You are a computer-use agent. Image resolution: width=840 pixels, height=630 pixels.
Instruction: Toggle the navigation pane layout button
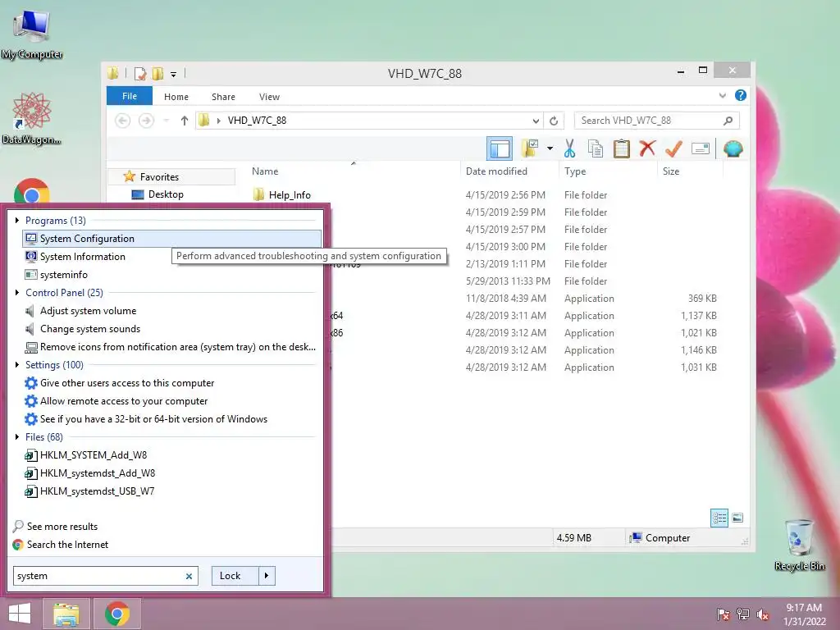tap(500, 148)
